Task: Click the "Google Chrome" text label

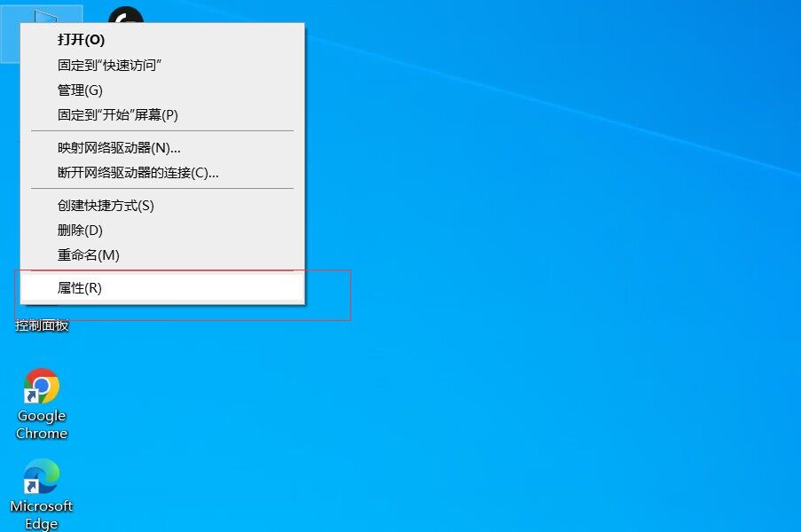Action: pyautogui.click(x=42, y=425)
